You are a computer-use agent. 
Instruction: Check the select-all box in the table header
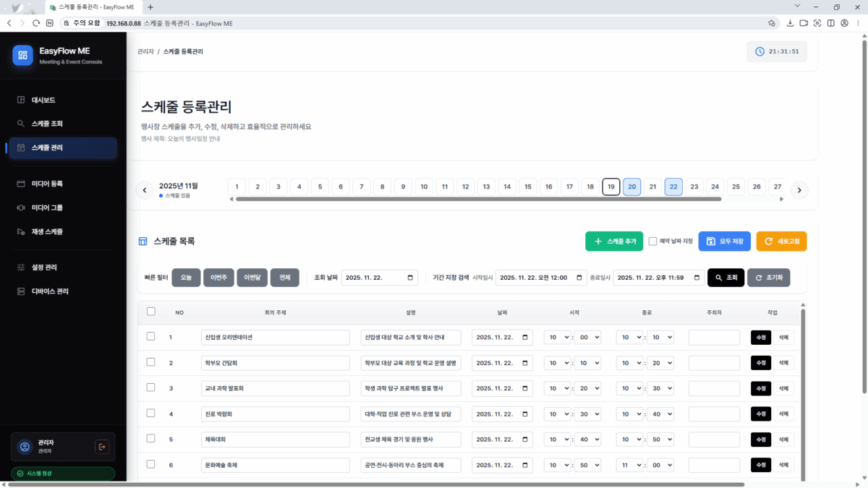tap(151, 312)
